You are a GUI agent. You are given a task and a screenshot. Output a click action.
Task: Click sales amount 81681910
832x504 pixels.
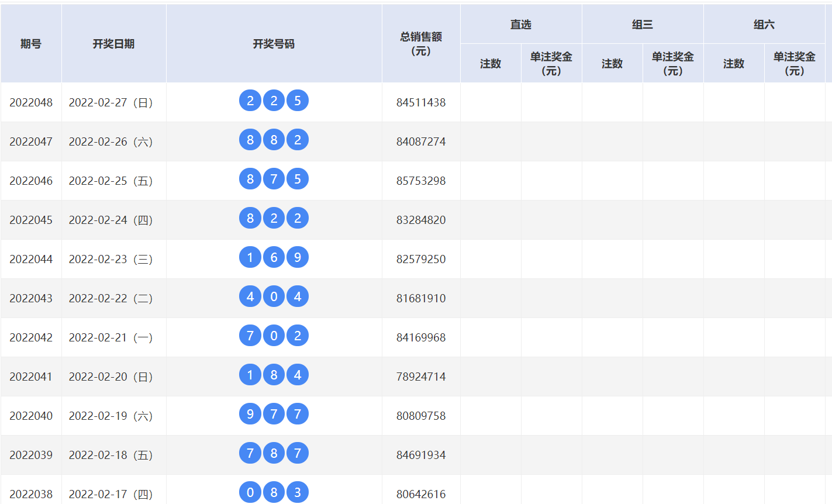(x=421, y=298)
